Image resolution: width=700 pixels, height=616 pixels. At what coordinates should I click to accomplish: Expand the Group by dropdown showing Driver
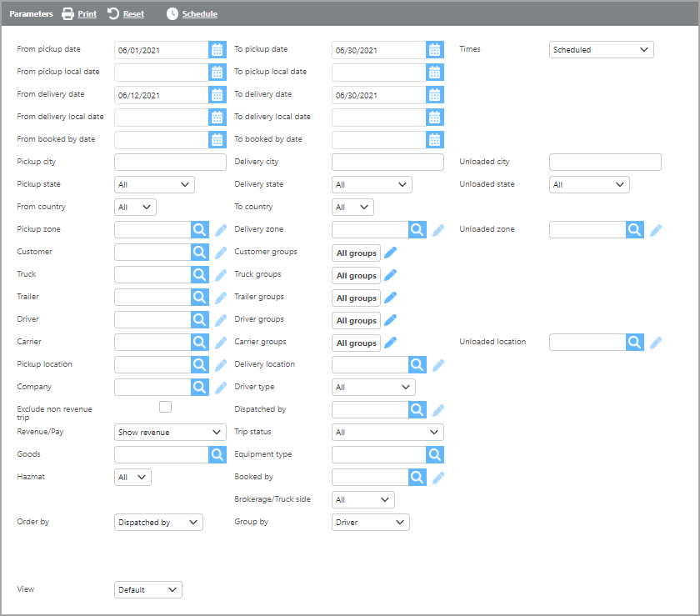click(370, 523)
